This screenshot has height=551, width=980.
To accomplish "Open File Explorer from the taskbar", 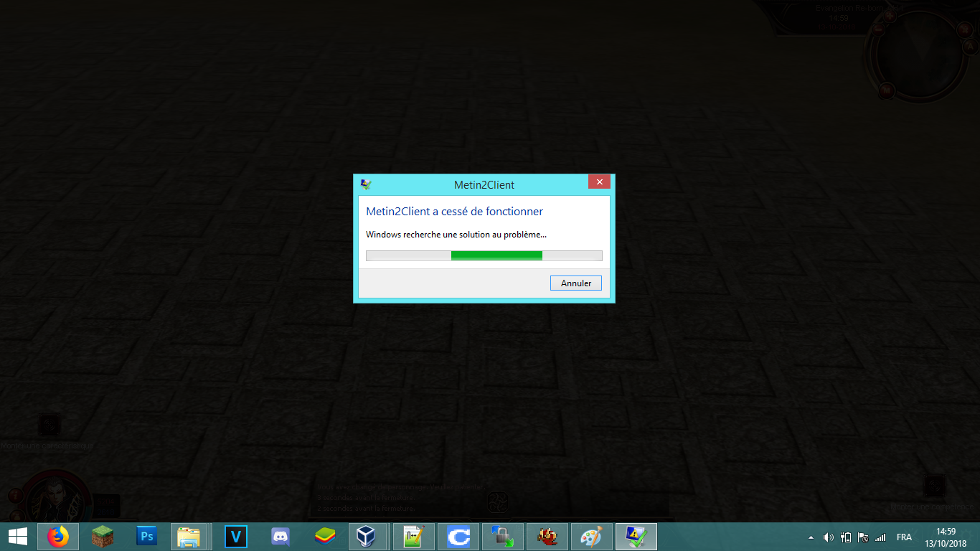I will tap(189, 537).
